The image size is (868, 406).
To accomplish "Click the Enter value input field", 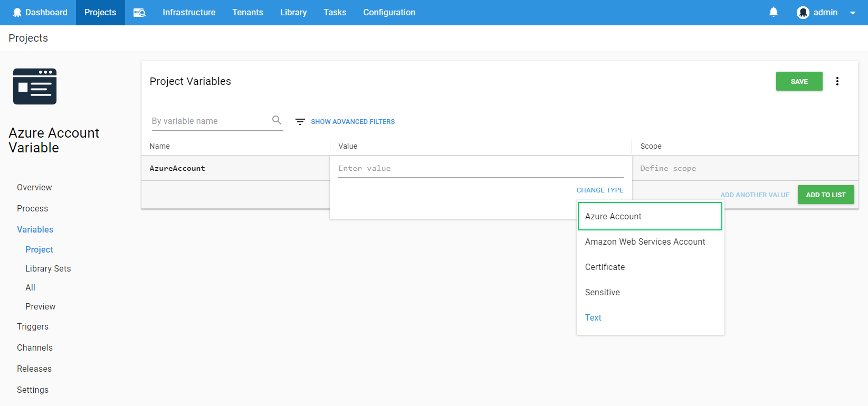I will tap(481, 169).
